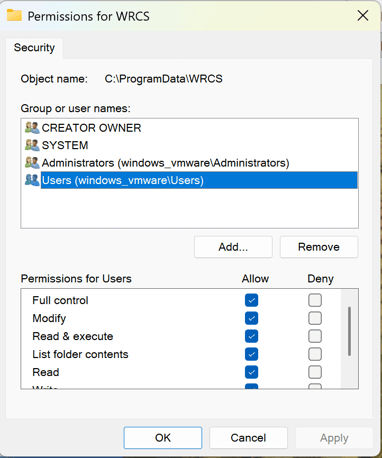Image resolution: width=382 pixels, height=458 pixels.
Task: Click the CREATOR OWNER group icon
Action: tap(32, 128)
